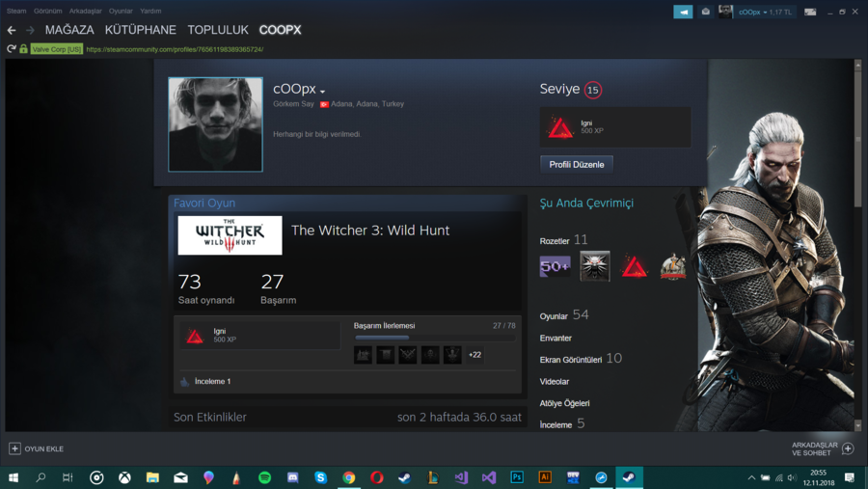Go to the TOPLULUK tab
This screenshot has height=489, width=868.
[218, 30]
